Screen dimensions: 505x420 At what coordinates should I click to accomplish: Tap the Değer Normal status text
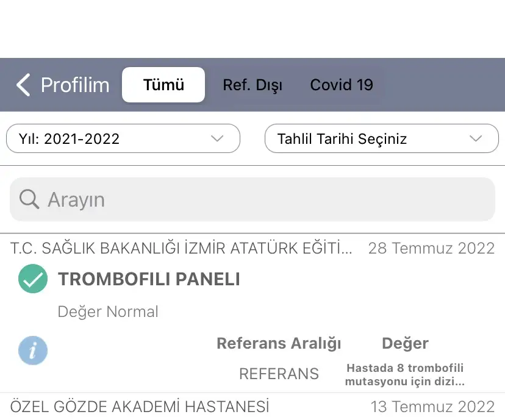coord(108,312)
